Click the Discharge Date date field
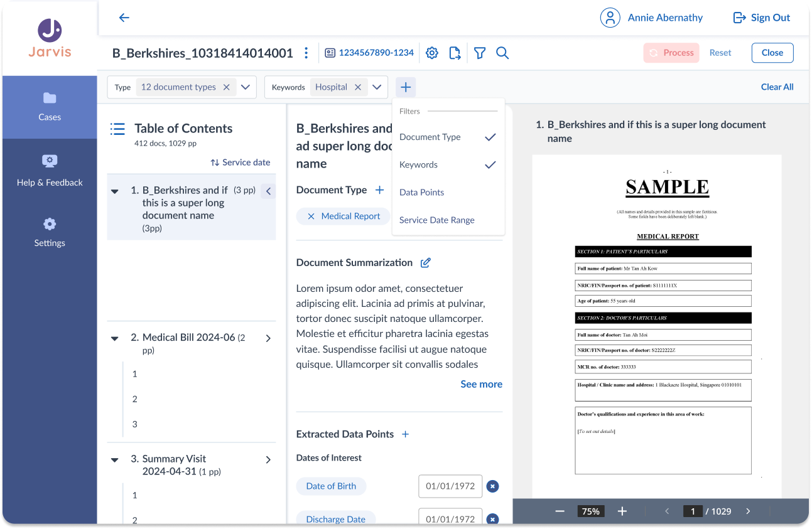The height and width of the screenshot is (529, 812). point(450,516)
